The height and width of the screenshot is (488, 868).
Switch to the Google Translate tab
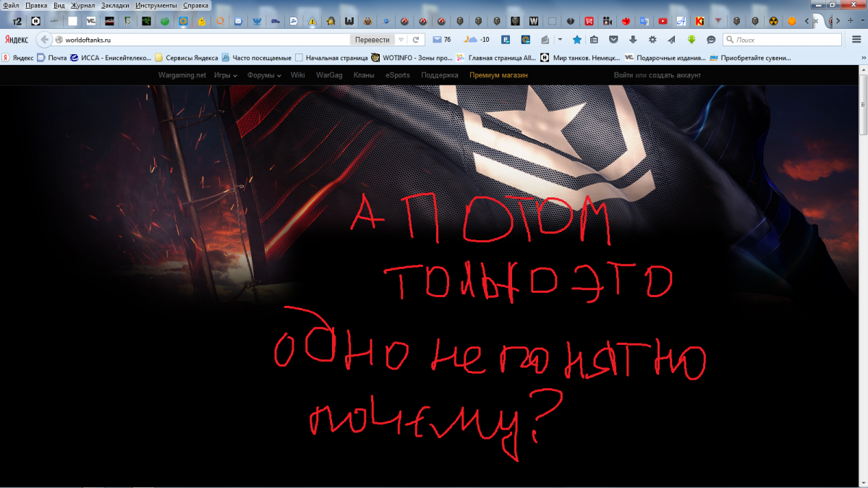pos(644,21)
